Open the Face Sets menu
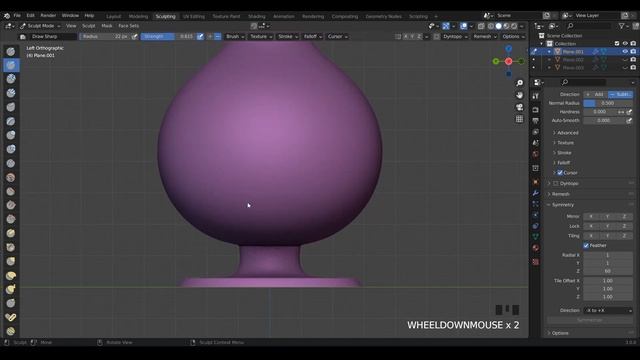The width and height of the screenshot is (640, 360). [x=129, y=26]
